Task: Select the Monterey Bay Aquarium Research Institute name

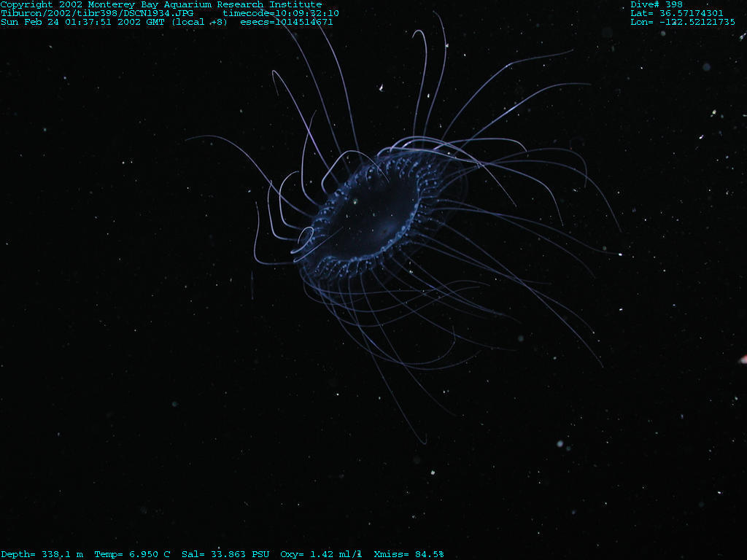Action: click(x=204, y=4)
